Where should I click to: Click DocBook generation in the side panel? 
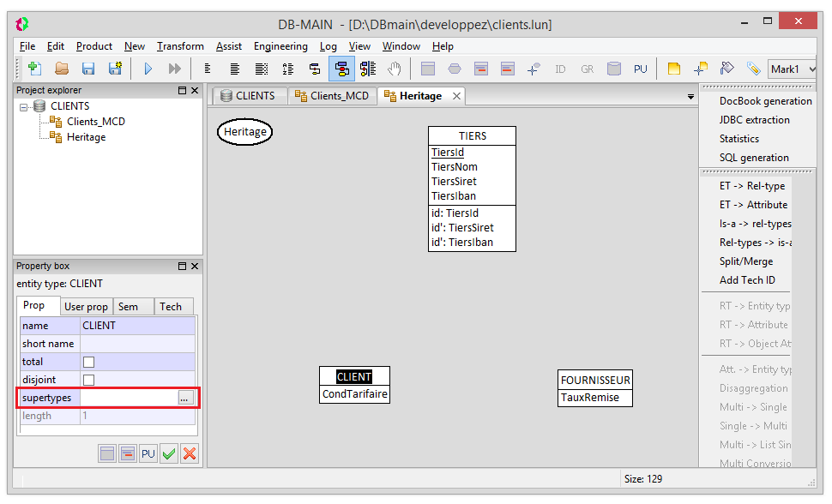point(766,101)
